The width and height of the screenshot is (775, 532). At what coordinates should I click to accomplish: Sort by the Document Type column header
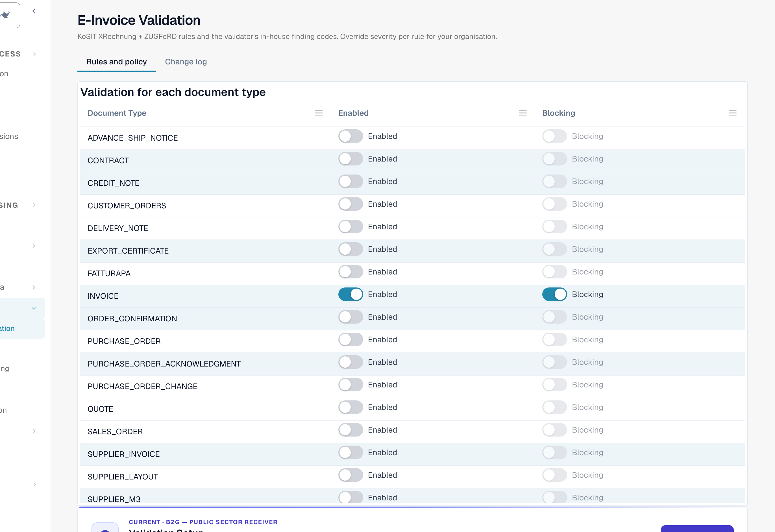click(x=117, y=113)
